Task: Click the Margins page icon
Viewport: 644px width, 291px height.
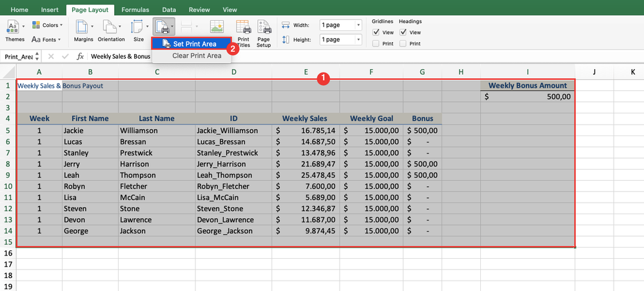Action: [82, 26]
